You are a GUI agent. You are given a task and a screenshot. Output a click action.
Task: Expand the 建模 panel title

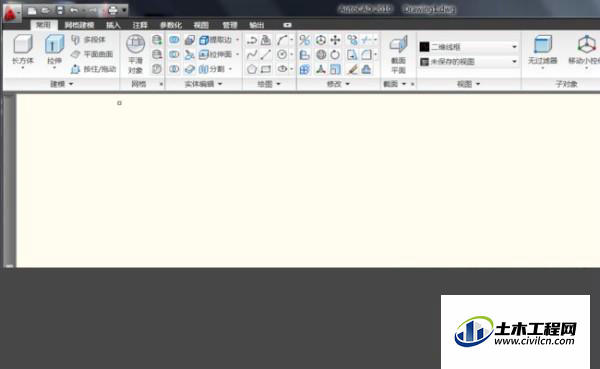click(62, 84)
